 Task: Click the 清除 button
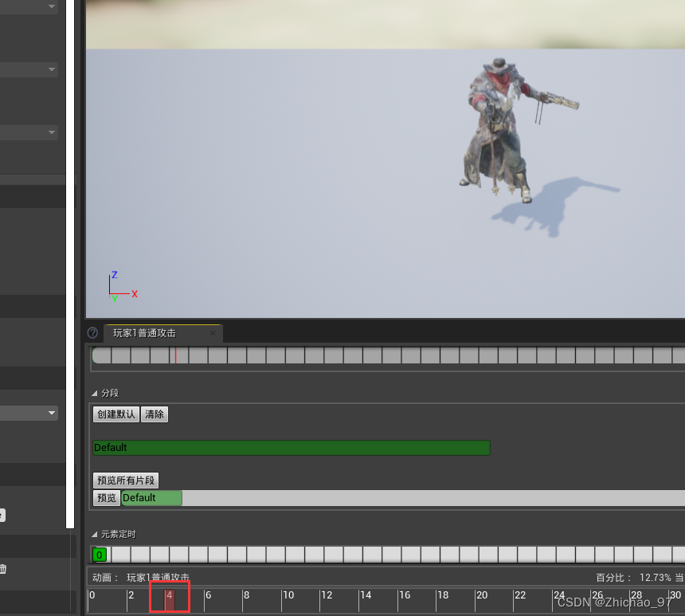coord(155,414)
